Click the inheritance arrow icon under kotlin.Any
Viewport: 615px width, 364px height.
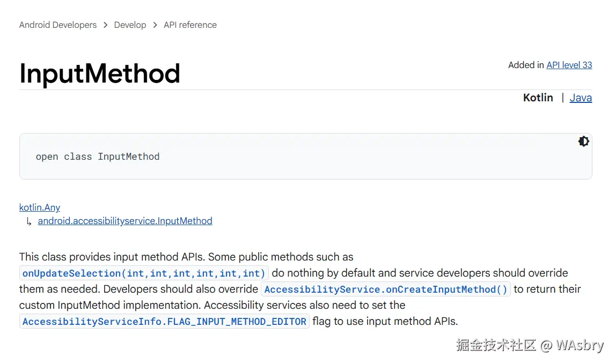29,221
